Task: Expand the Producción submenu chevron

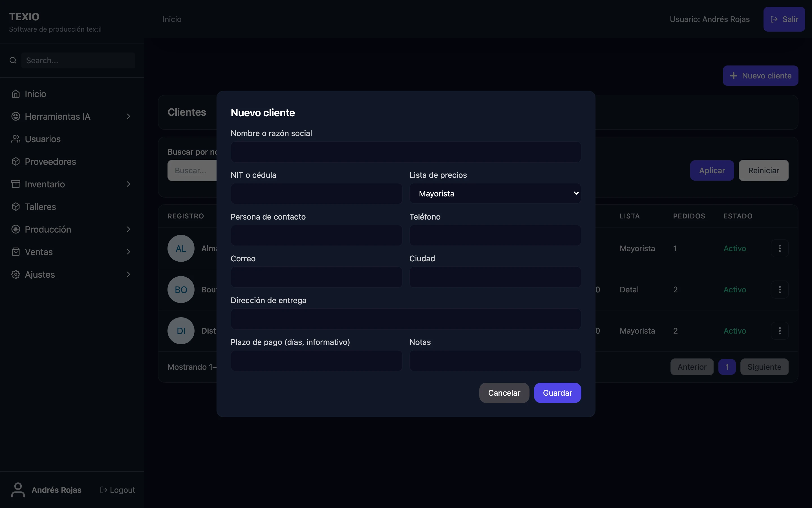Action: (x=129, y=229)
